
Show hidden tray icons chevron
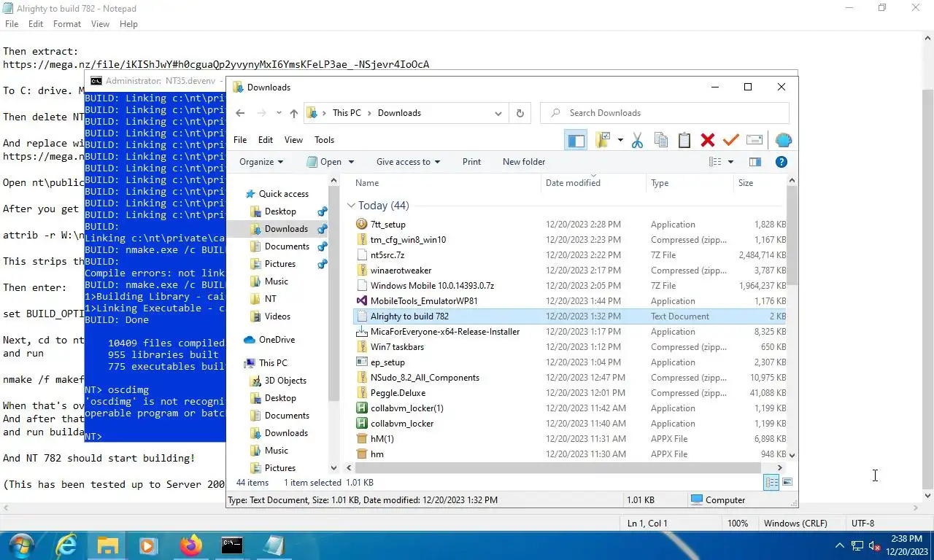[840, 545]
